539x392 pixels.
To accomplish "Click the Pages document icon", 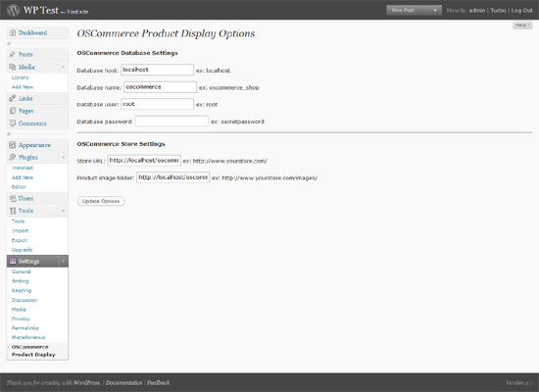I will coord(13,111).
